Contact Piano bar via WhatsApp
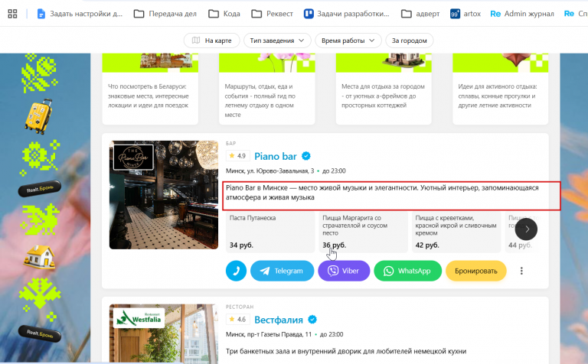The width and height of the screenshot is (588, 364). pyautogui.click(x=407, y=271)
